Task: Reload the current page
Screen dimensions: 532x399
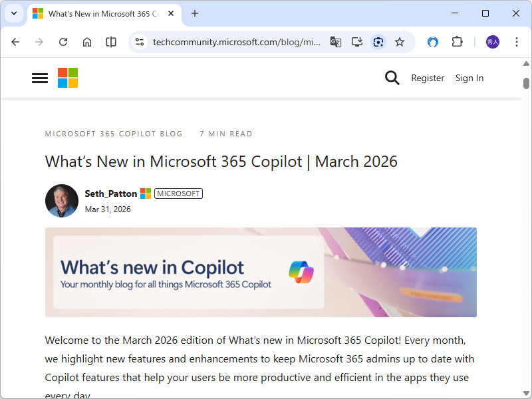Action: [x=63, y=42]
